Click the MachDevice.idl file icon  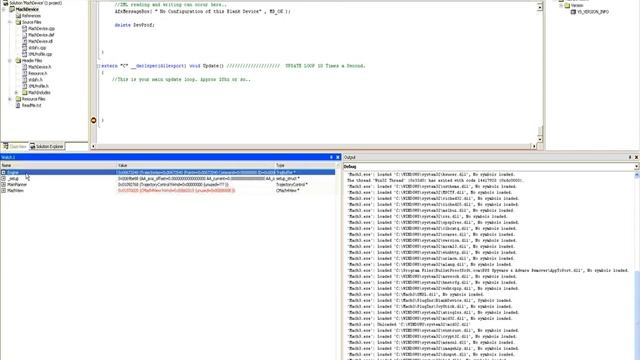tap(24, 41)
